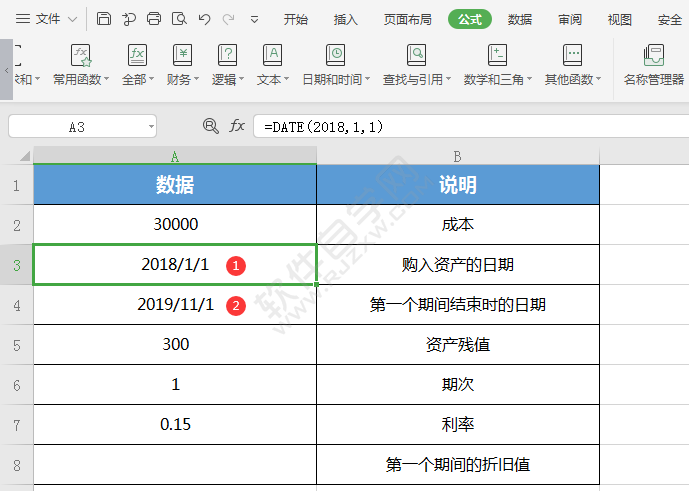The height and width of the screenshot is (491, 689).
Task: Click the 常用函数 icon
Action: [x=81, y=55]
